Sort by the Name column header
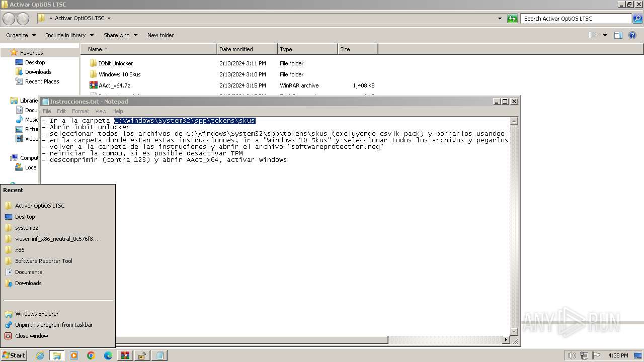 148,49
